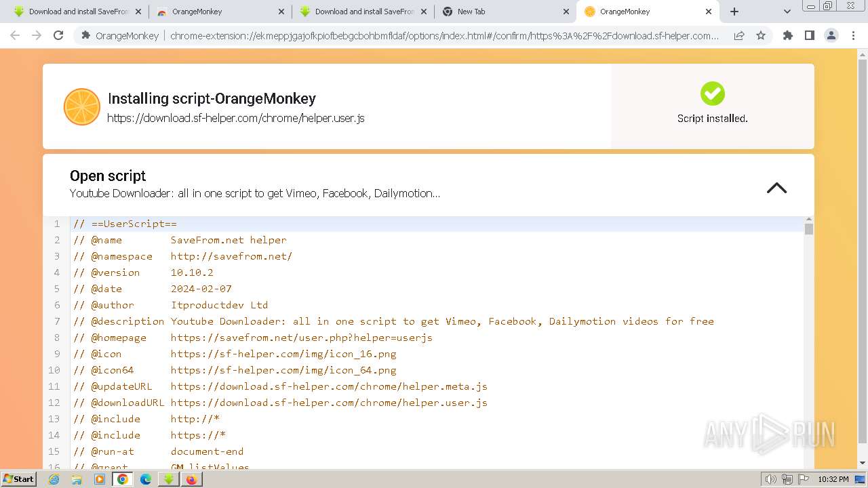Click the Open script heading
This screenshot has height=488, width=868.
(108, 176)
